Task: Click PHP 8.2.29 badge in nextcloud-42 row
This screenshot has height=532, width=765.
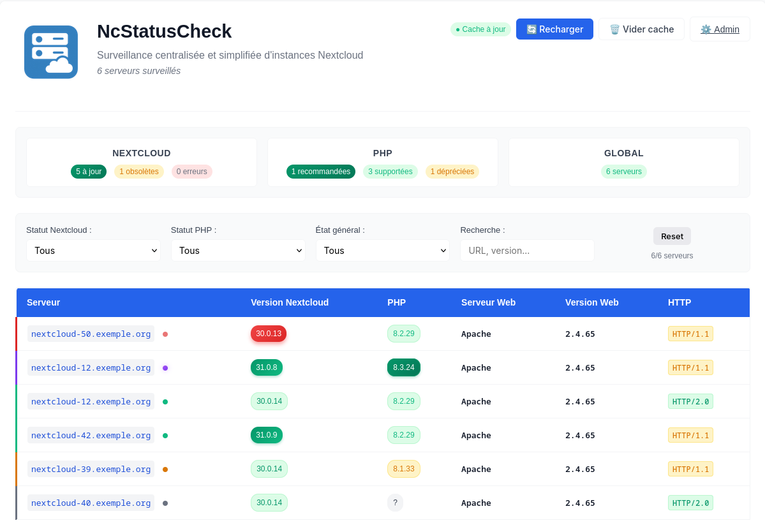Action: 404,435
